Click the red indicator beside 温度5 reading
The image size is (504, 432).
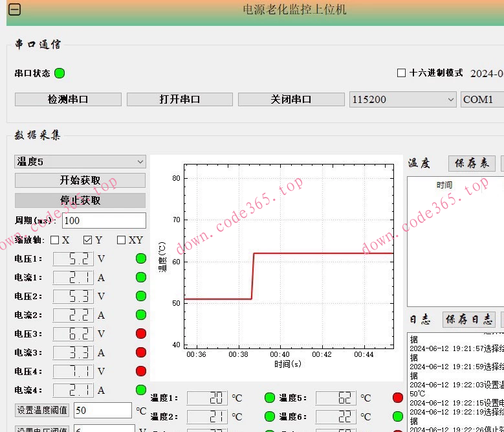398,398
